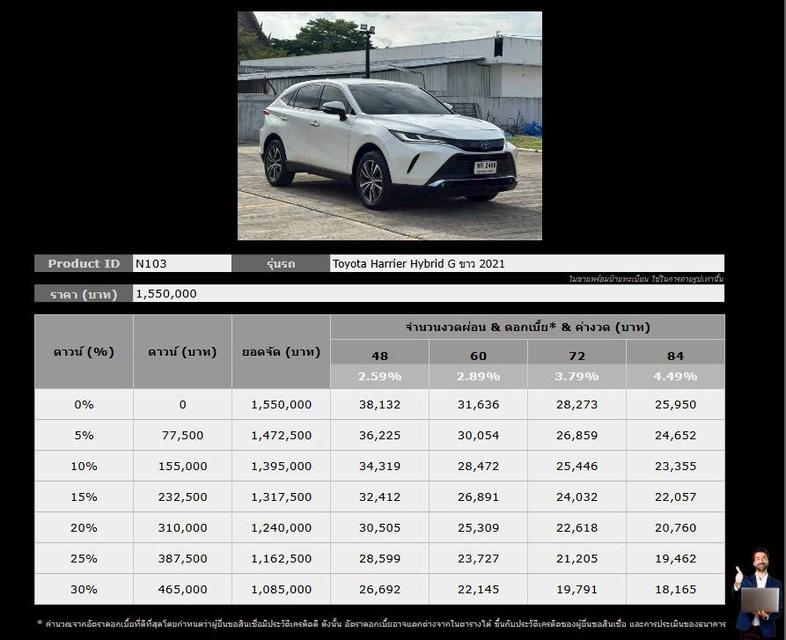The height and width of the screenshot is (640, 786).
Task: Click monthly payment 25,309
Action: 478,528
